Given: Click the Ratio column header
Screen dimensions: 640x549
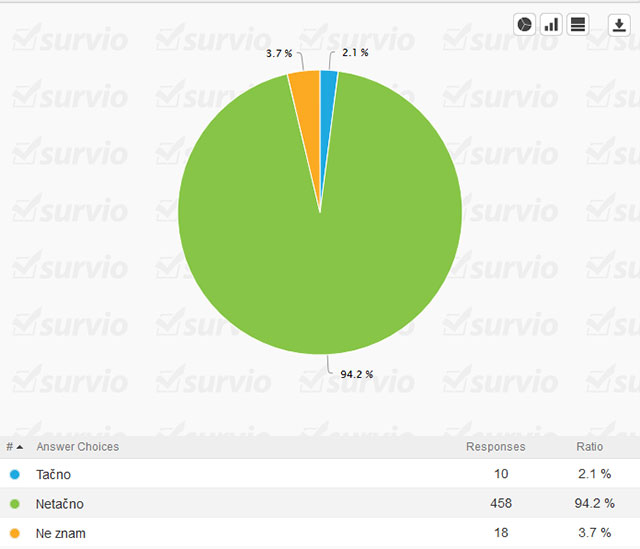Looking at the screenshot, I should click(589, 446).
